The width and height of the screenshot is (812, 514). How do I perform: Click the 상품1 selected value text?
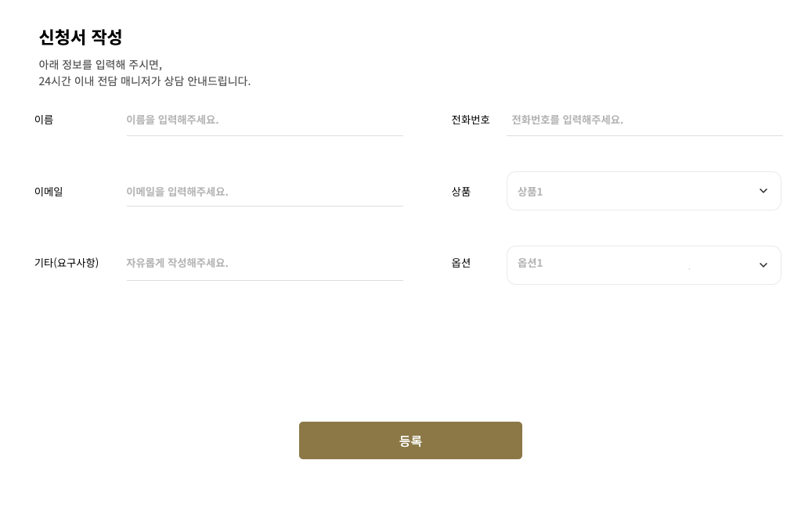pyautogui.click(x=530, y=192)
